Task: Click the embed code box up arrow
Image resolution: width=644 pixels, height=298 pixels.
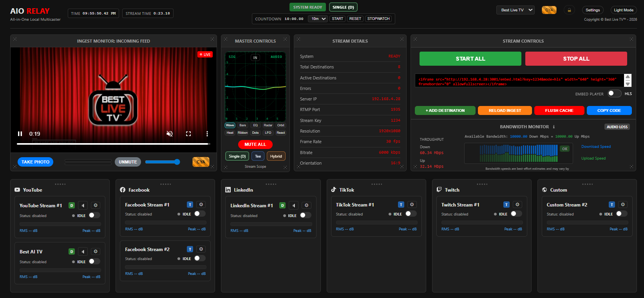Action: pos(628,77)
